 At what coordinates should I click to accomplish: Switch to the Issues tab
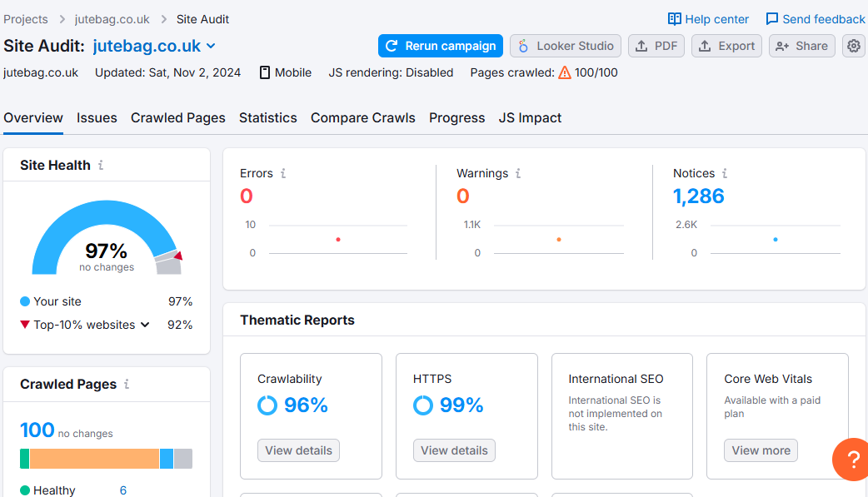(97, 118)
